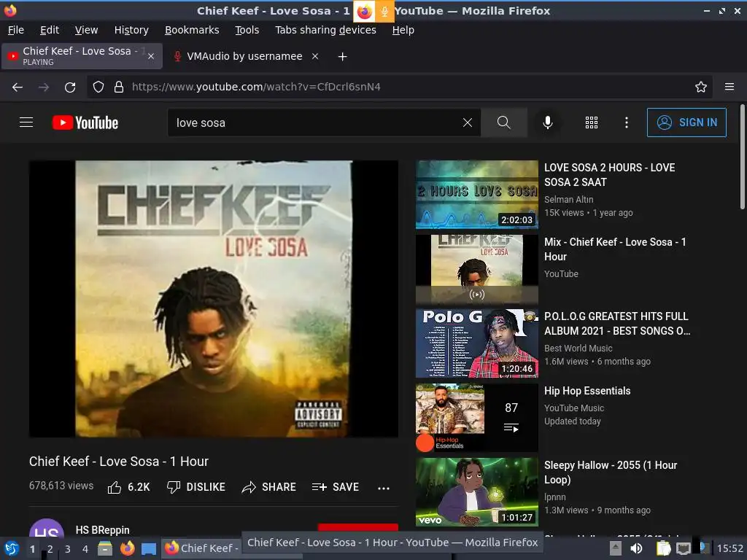747x560 pixels.
Task: Bookmark this page with star
Action: point(701,87)
